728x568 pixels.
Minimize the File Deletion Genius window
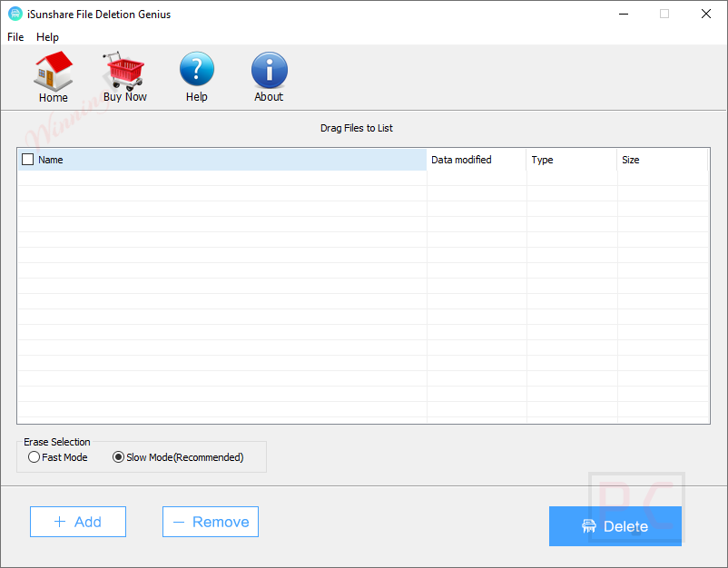pyautogui.click(x=624, y=14)
